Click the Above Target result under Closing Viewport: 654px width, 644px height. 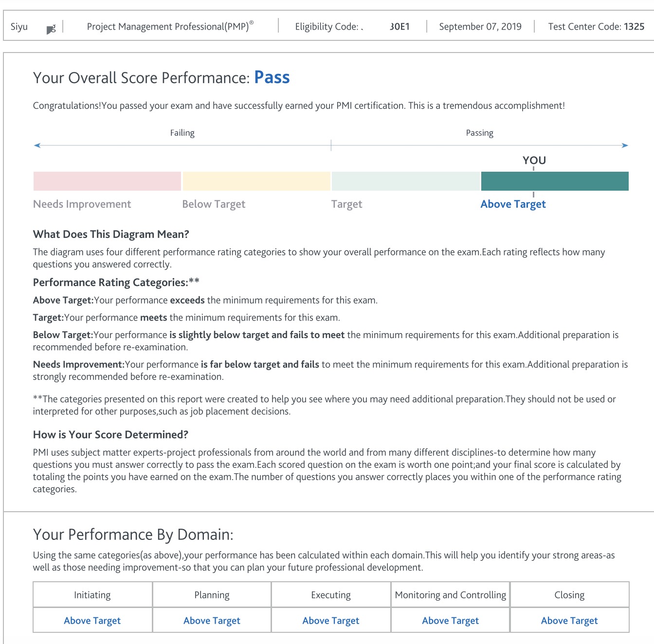(x=569, y=621)
